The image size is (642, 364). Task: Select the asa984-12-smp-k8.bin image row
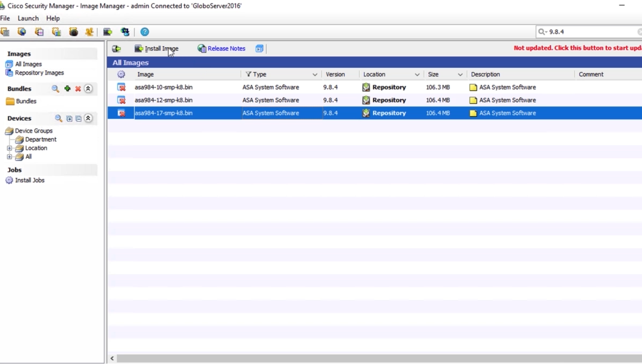(375, 100)
